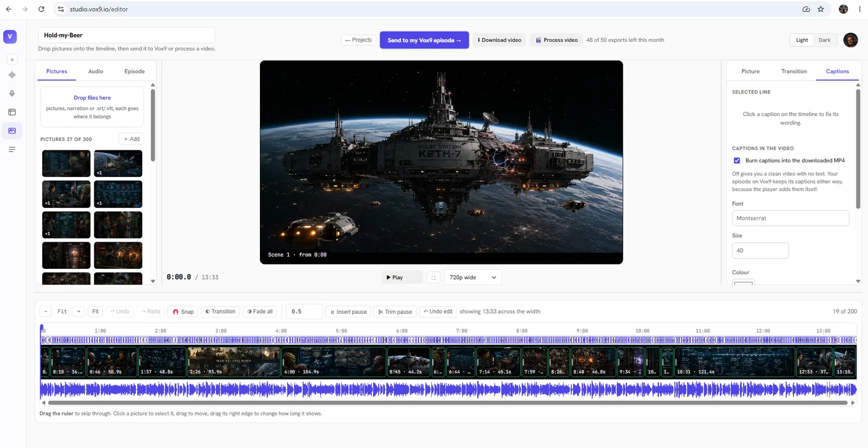
Task: Click the + Add pictures button
Action: click(x=132, y=139)
